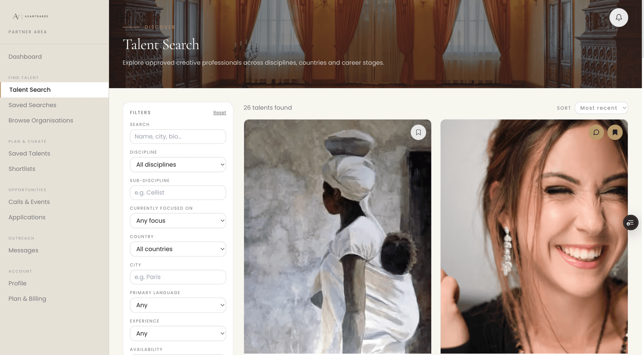The width and height of the screenshot is (644, 355).
Task: Go to Dashboard
Action: 25,57
